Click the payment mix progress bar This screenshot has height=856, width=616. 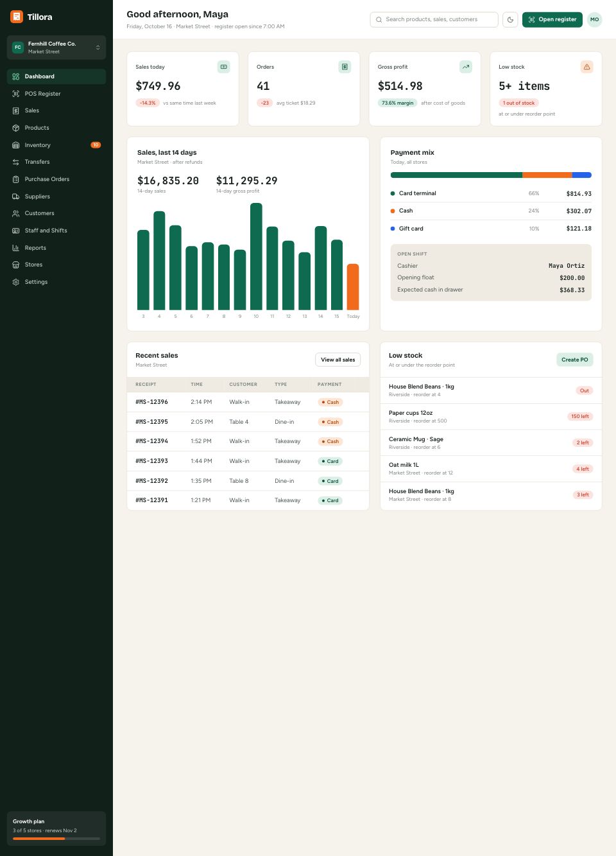tap(491, 175)
